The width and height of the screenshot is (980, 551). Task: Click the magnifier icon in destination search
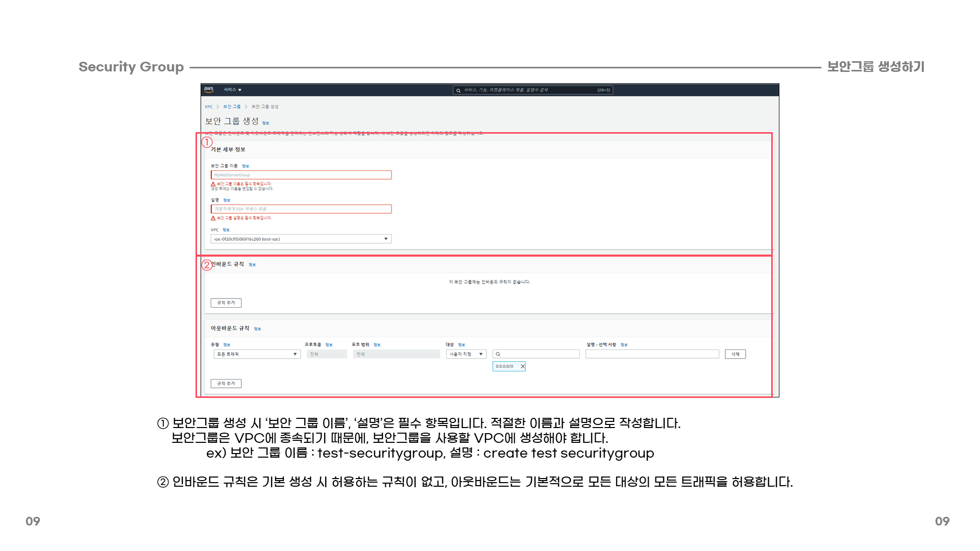point(498,354)
